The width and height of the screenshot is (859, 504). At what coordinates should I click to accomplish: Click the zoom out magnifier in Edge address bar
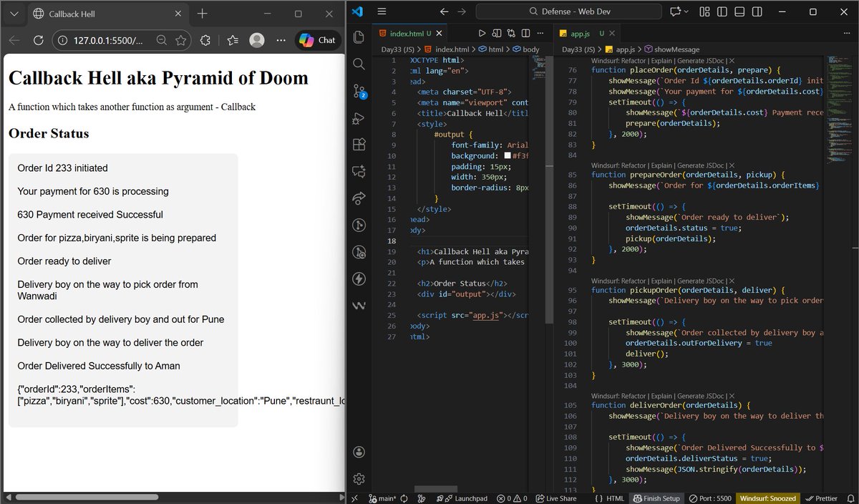162,40
